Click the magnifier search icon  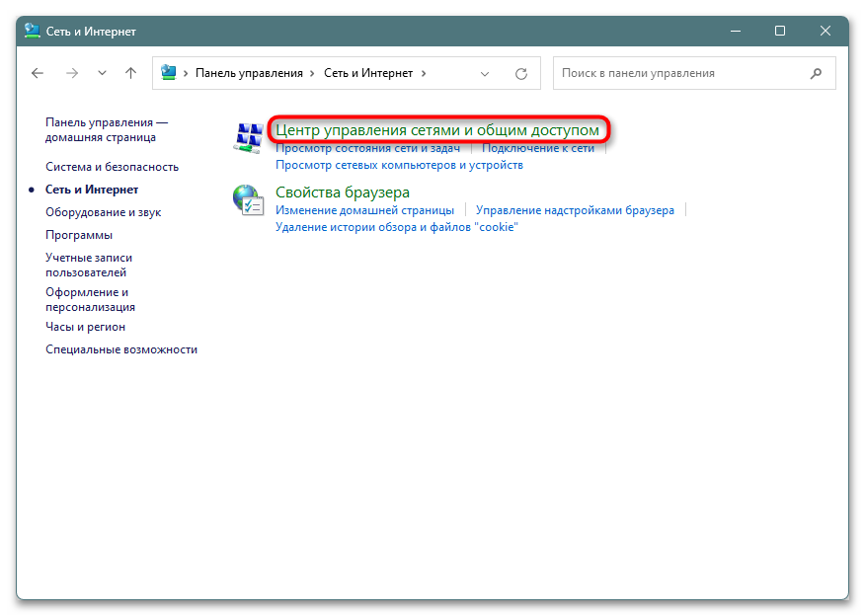(x=816, y=73)
